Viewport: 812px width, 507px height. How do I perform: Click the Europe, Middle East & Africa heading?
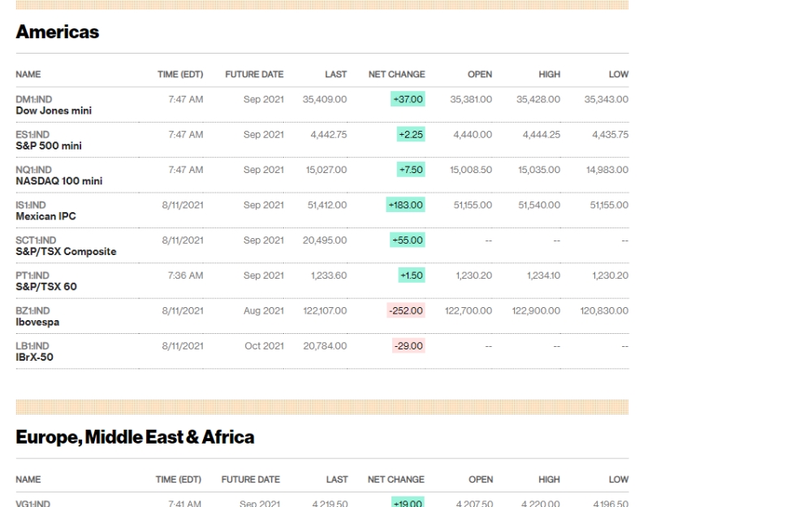[135, 437]
